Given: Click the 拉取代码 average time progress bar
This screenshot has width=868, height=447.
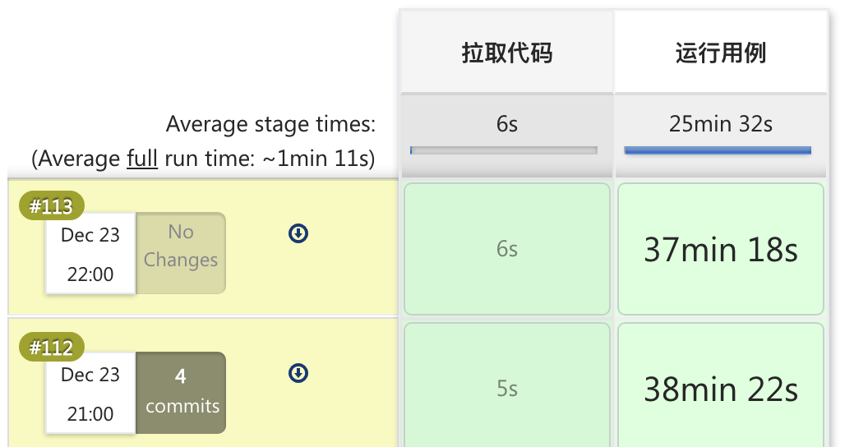Looking at the screenshot, I should [x=504, y=150].
